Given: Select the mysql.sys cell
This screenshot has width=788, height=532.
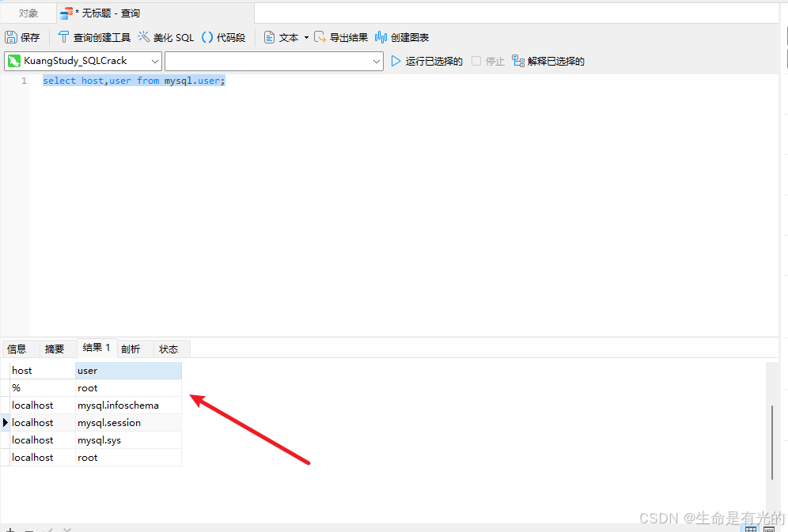Looking at the screenshot, I should [129, 440].
